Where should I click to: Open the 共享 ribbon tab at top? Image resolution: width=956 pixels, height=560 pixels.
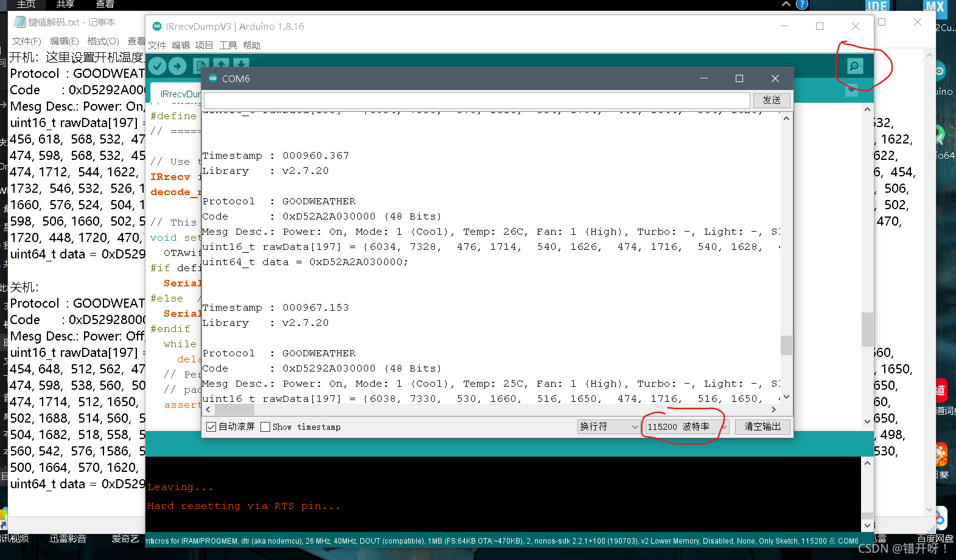click(65, 4)
